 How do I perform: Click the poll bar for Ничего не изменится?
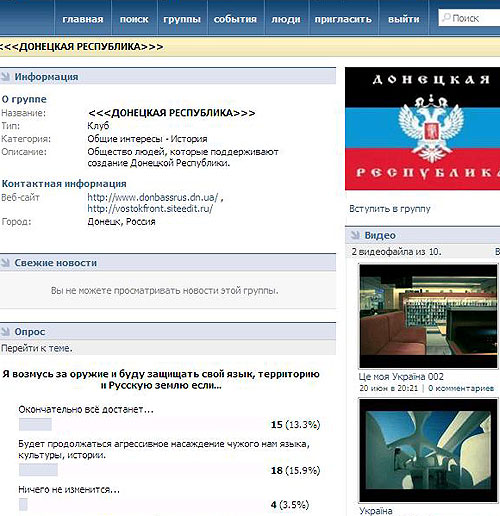(x=23, y=504)
